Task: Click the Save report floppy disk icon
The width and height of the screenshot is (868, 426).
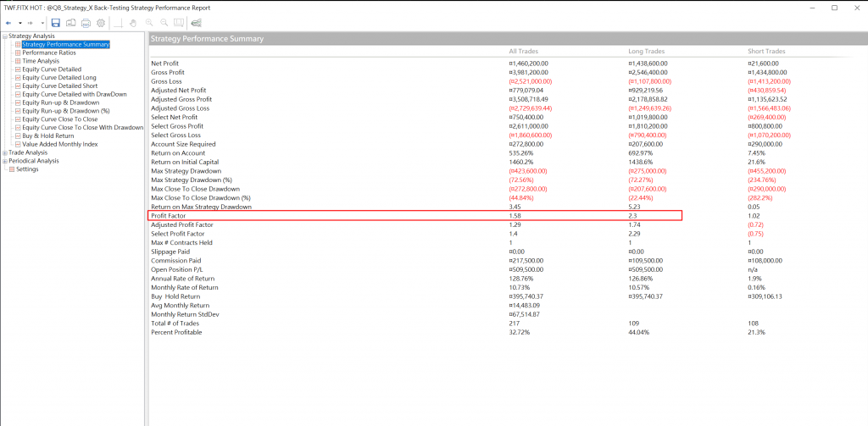Action: pos(56,21)
